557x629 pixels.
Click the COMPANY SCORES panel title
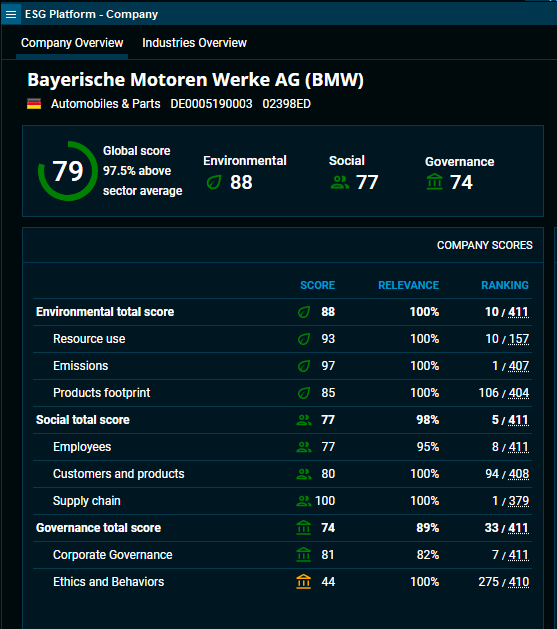(x=484, y=245)
